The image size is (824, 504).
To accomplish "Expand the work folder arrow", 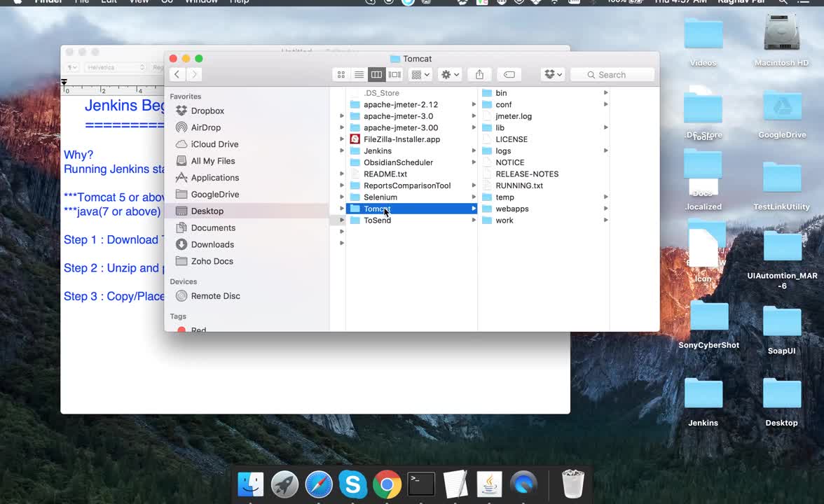I will [x=606, y=220].
